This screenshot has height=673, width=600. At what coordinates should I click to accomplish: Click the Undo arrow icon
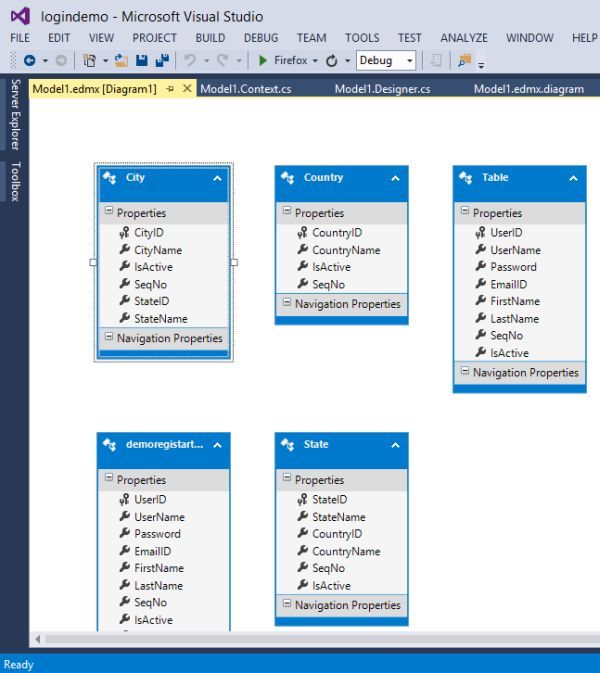click(x=190, y=60)
